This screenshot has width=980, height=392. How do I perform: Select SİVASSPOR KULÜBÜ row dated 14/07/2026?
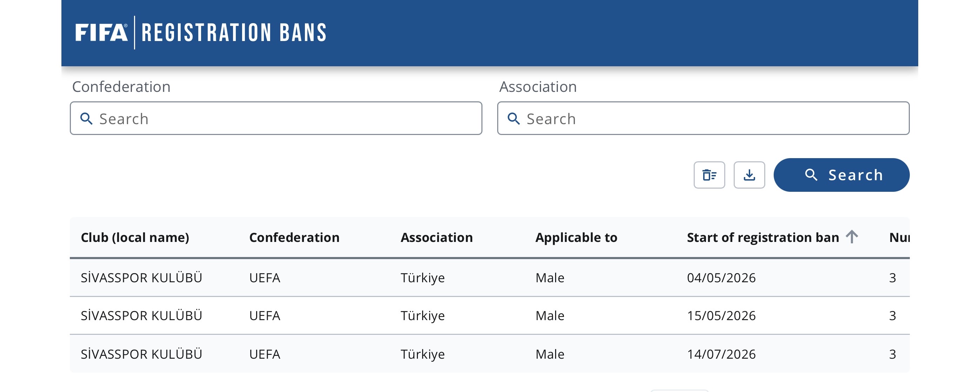(x=489, y=354)
